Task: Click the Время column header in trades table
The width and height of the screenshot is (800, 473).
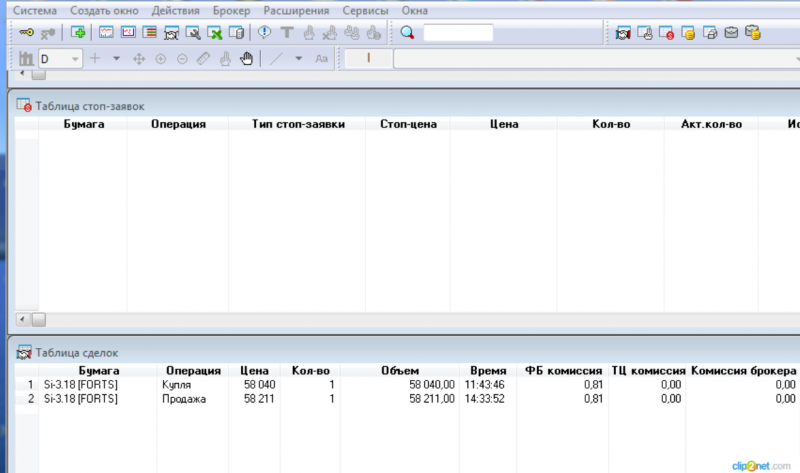Action: click(488, 370)
